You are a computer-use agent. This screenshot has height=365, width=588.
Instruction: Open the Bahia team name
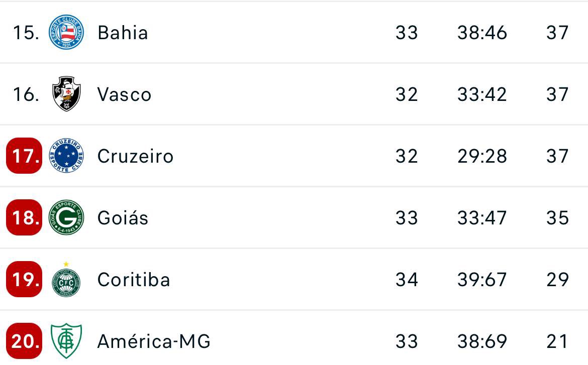pos(123,33)
